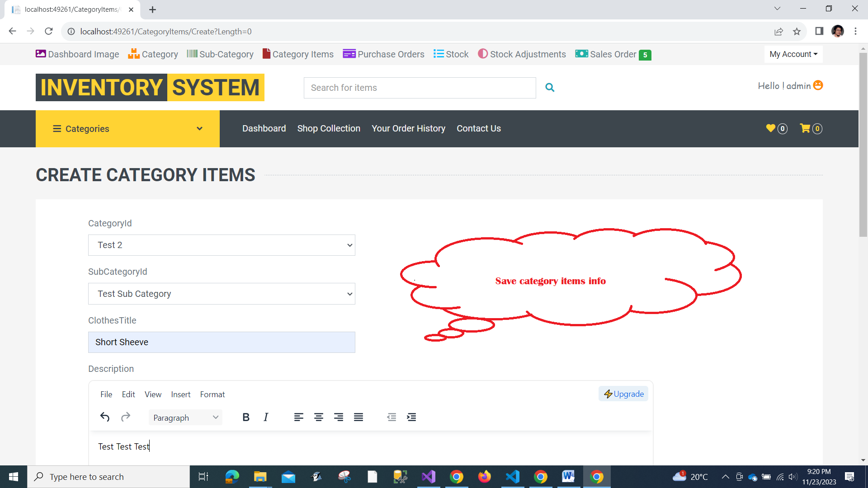Align text center in editor
The image size is (868, 488).
319,417
